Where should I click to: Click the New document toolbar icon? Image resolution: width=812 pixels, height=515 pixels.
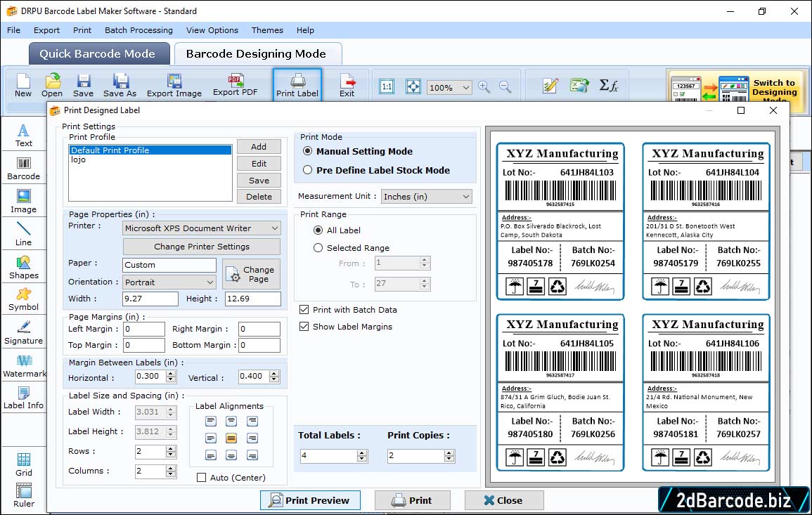[22, 86]
